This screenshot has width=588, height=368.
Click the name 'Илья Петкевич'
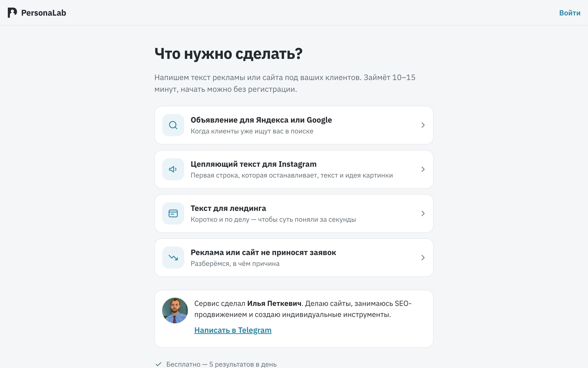coord(274,304)
